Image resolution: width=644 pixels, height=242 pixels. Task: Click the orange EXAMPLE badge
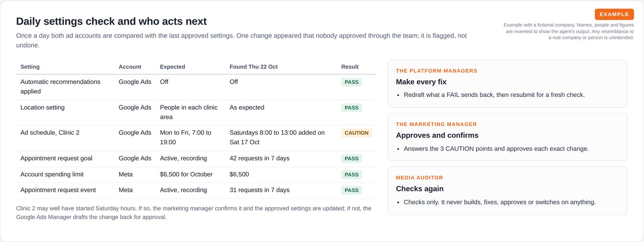[x=614, y=14]
